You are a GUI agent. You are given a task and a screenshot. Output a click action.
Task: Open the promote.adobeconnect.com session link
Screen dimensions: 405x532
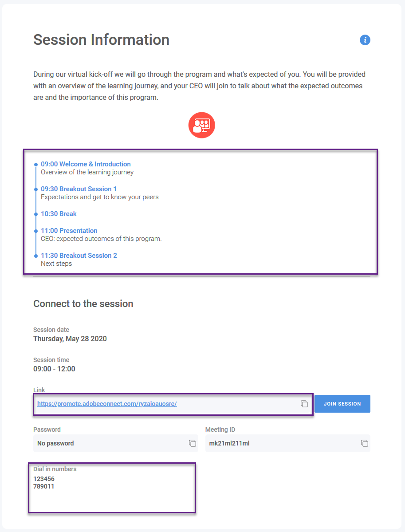pos(107,404)
